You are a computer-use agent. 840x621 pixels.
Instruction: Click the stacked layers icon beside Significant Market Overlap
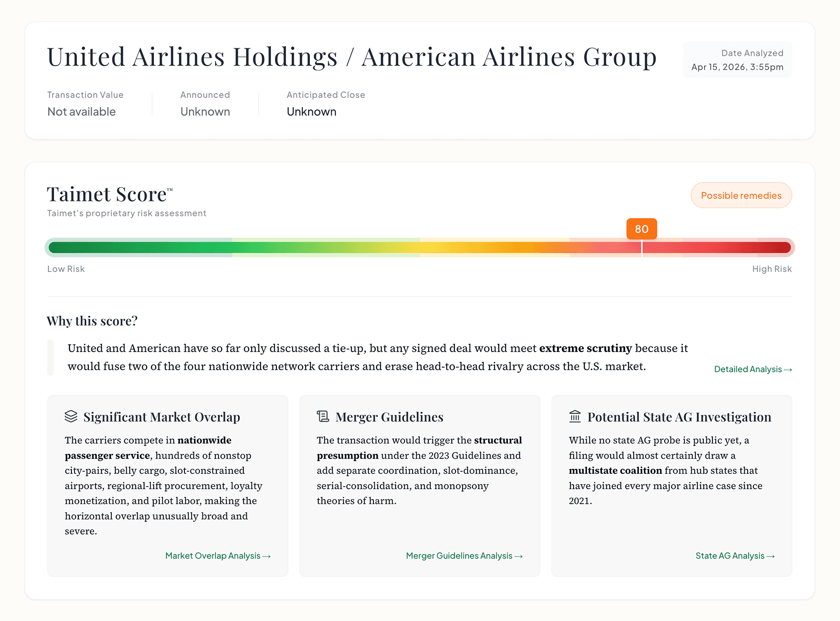71,416
